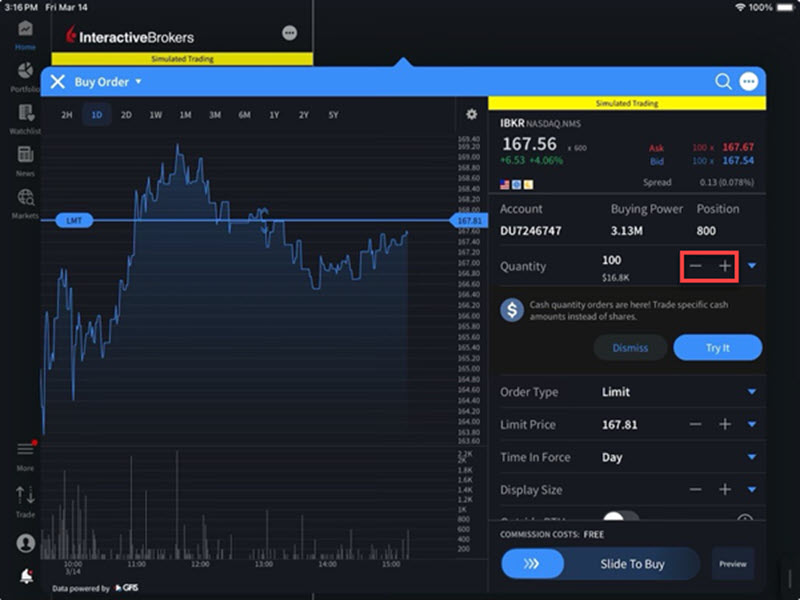Select the 5Y chart timeframe
The height and width of the screenshot is (600, 800).
click(333, 115)
